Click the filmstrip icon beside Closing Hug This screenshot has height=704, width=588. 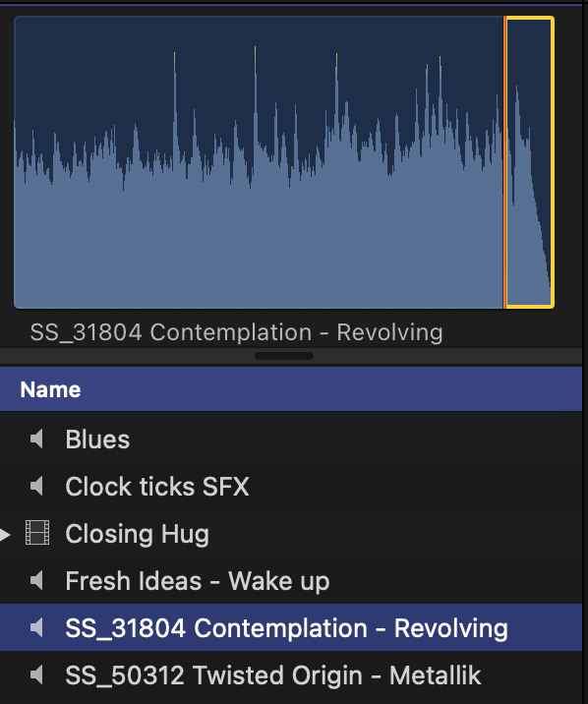click(37, 533)
